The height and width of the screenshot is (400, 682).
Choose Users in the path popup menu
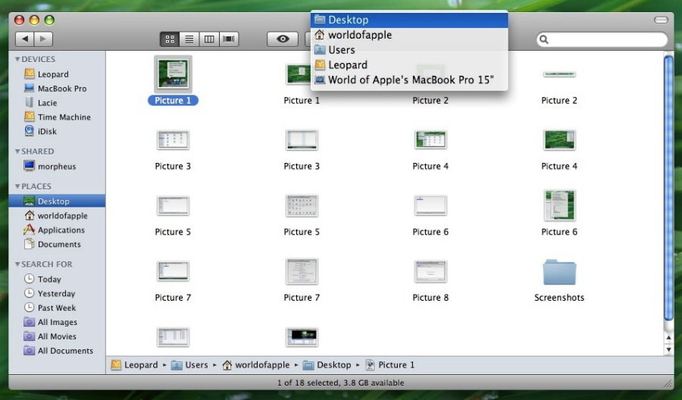(409, 50)
